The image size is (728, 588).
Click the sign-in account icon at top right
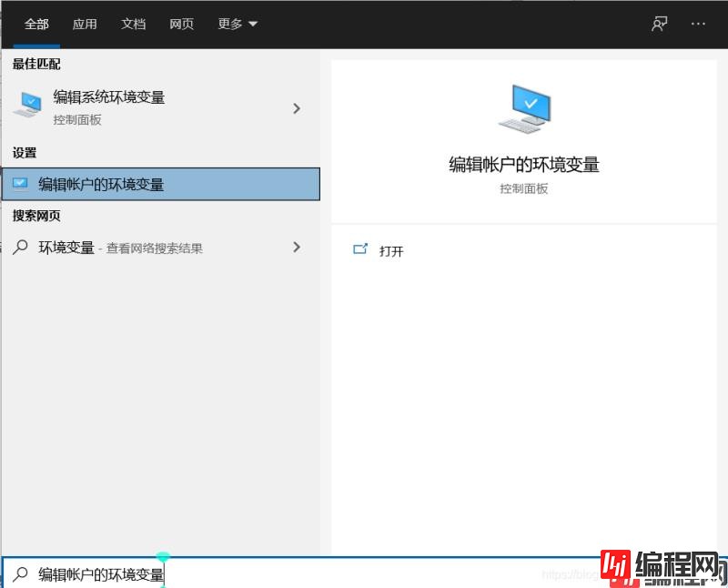pyautogui.click(x=658, y=24)
